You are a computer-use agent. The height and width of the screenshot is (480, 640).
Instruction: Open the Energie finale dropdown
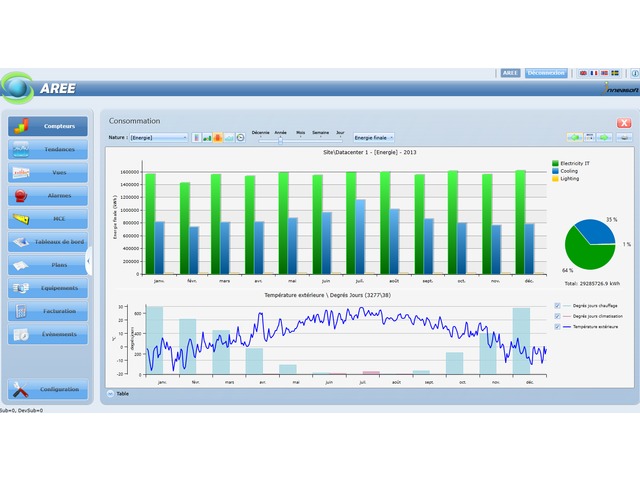(x=374, y=137)
